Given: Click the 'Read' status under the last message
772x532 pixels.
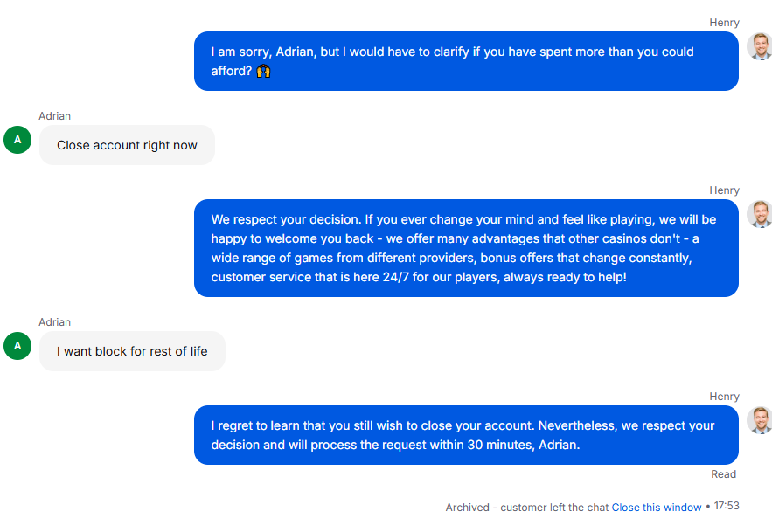Looking at the screenshot, I should point(723,474).
